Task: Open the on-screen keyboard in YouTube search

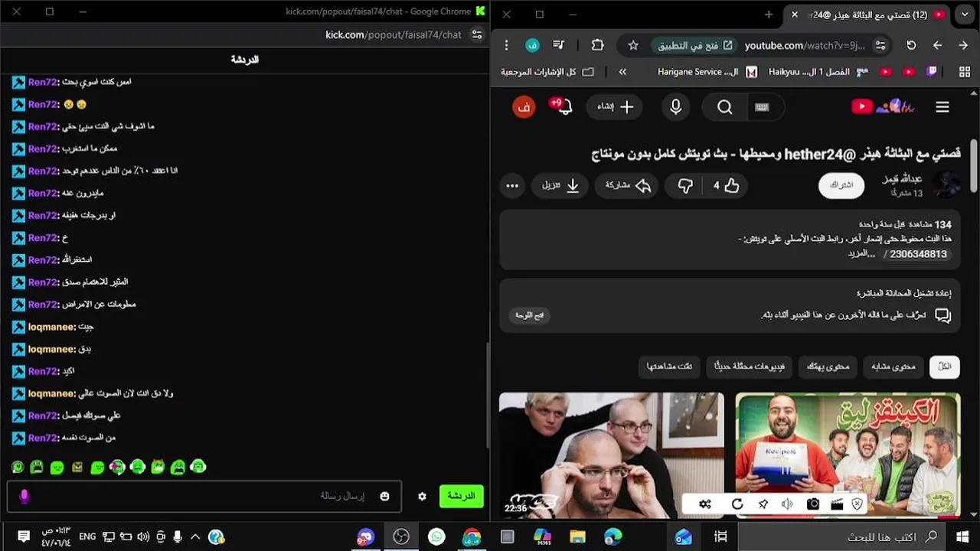Action: pos(762,107)
